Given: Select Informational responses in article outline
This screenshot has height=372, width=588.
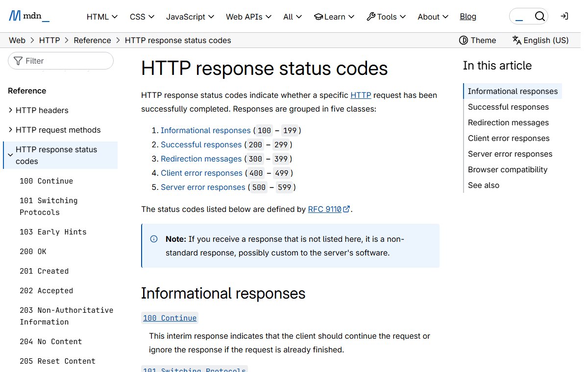Looking at the screenshot, I should 513,91.
